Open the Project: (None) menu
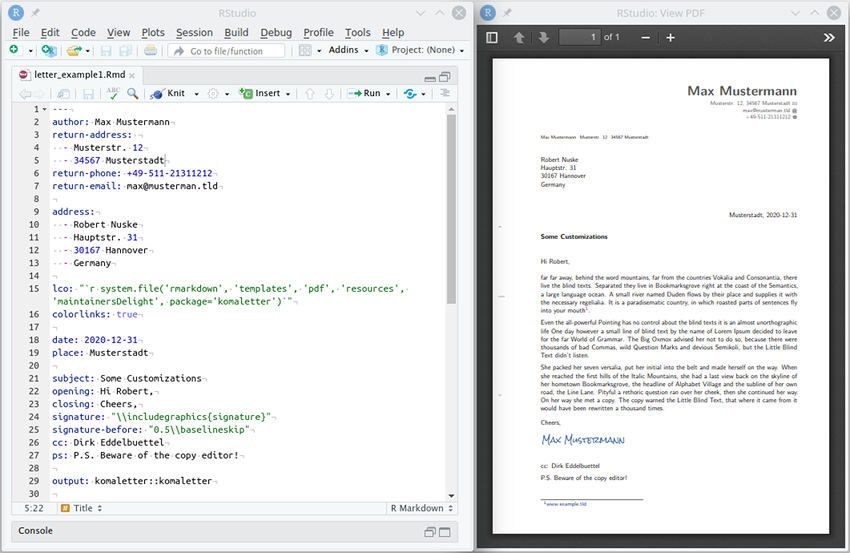The image size is (850, 553). (x=421, y=50)
